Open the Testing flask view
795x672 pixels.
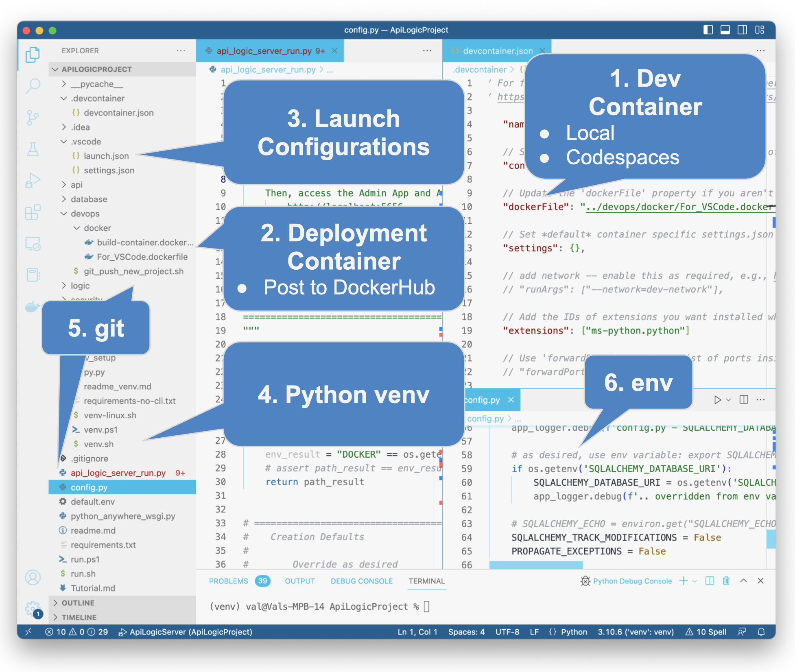33,149
